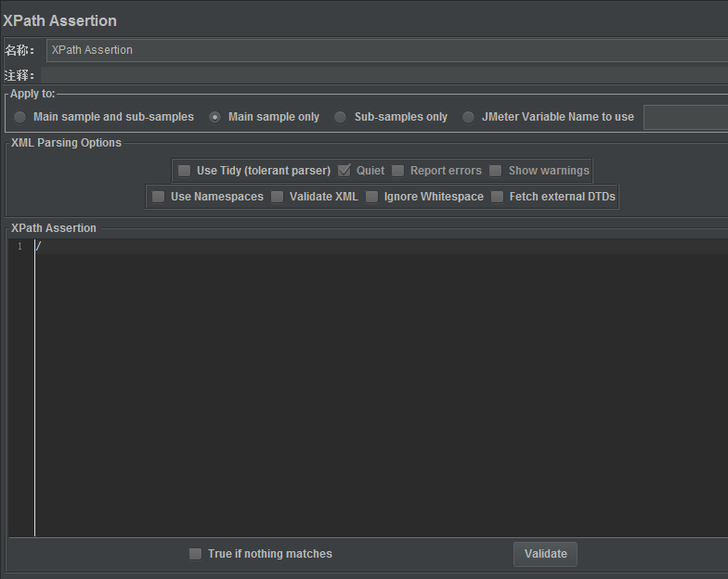The width and height of the screenshot is (728, 579).
Task: Select 'JMeter Variable Name to use' radio
Action: coord(468,117)
